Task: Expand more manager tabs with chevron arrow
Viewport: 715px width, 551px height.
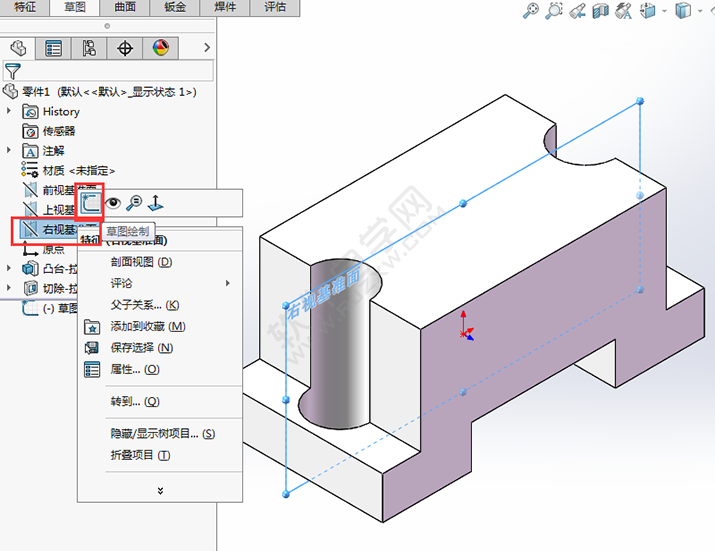Action: click(x=207, y=47)
